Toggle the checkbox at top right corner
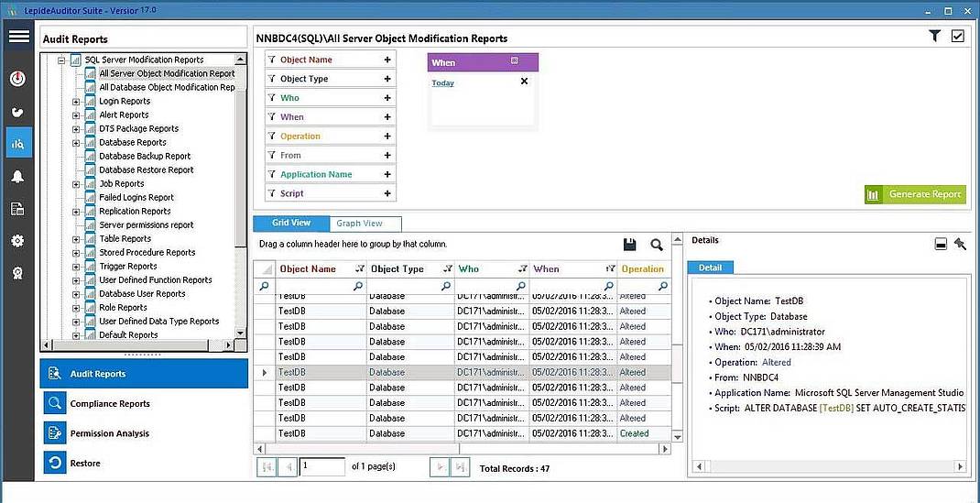 coord(958,36)
